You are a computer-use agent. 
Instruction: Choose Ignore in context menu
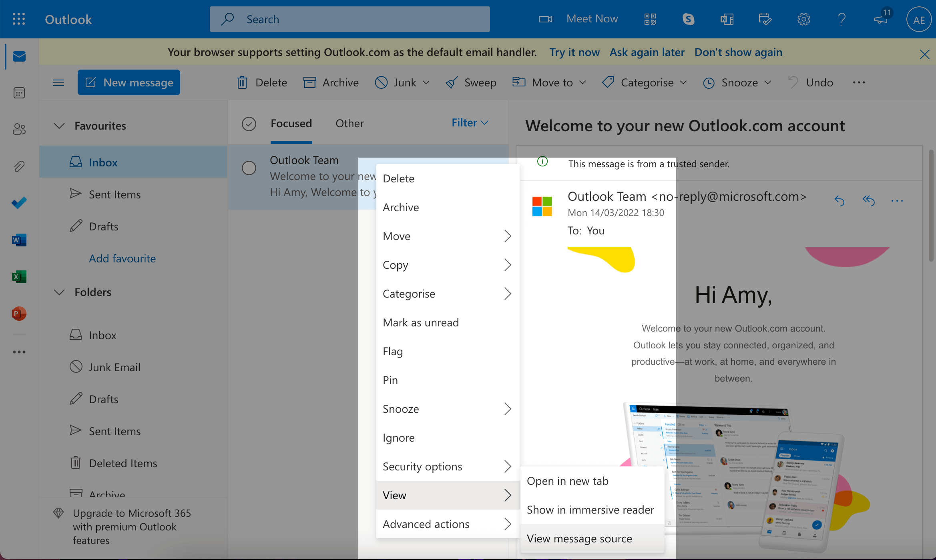pyautogui.click(x=448, y=438)
